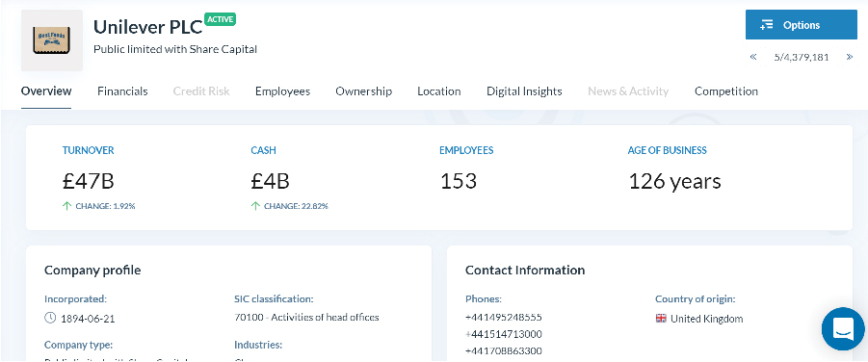Click the turnover change up arrow
Screen dimensions: 868x362
67,206
